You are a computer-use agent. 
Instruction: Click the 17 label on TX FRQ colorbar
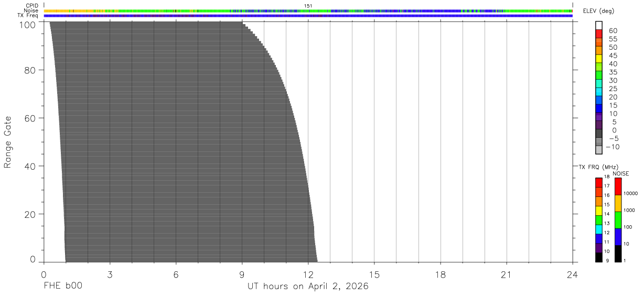point(607,186)
